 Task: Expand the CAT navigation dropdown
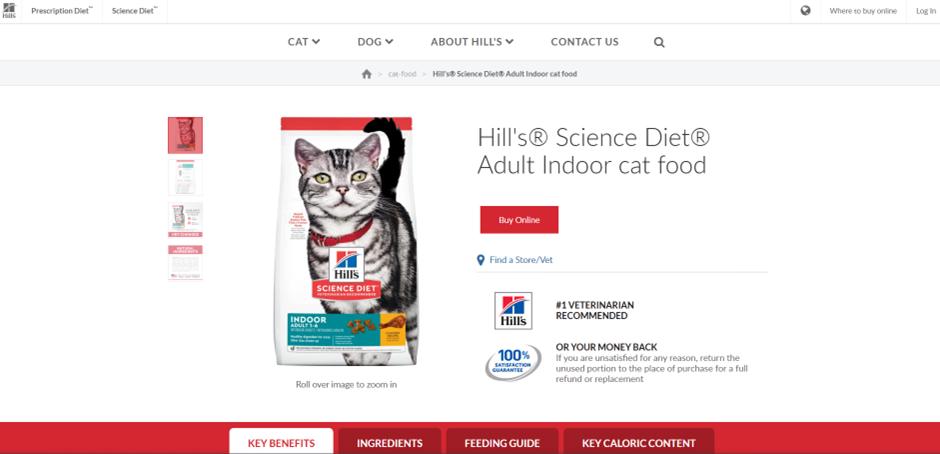(x=304, y=42)
